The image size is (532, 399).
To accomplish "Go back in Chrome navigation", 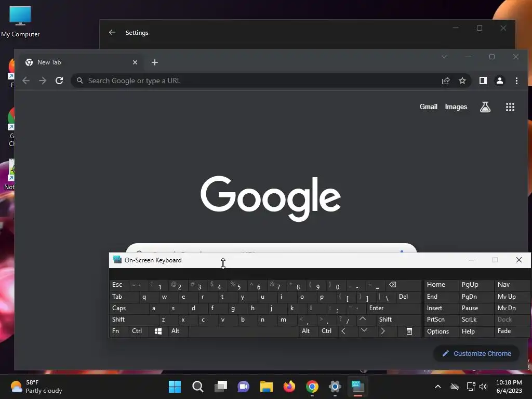I will 26,81.
